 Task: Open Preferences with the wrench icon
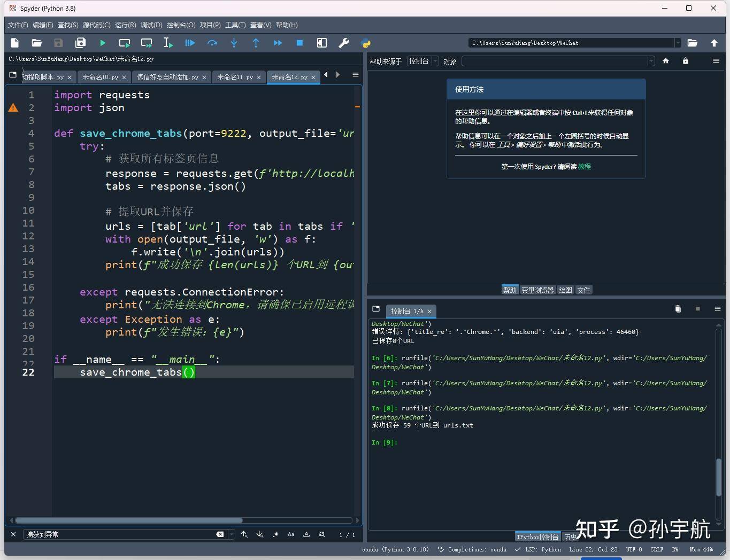(x=343, y=43)
